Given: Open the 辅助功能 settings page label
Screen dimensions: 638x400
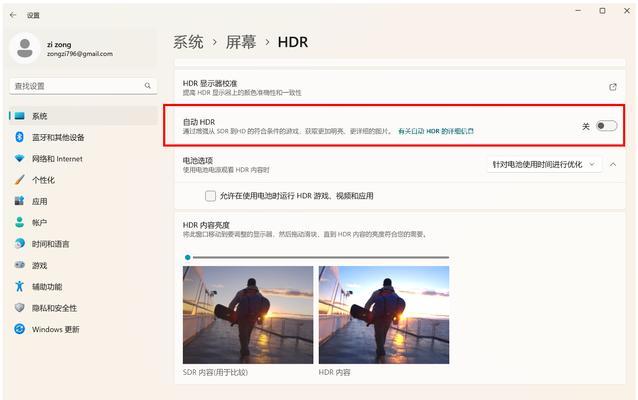Looking at the screenshot, I should (x=47, y=286).
